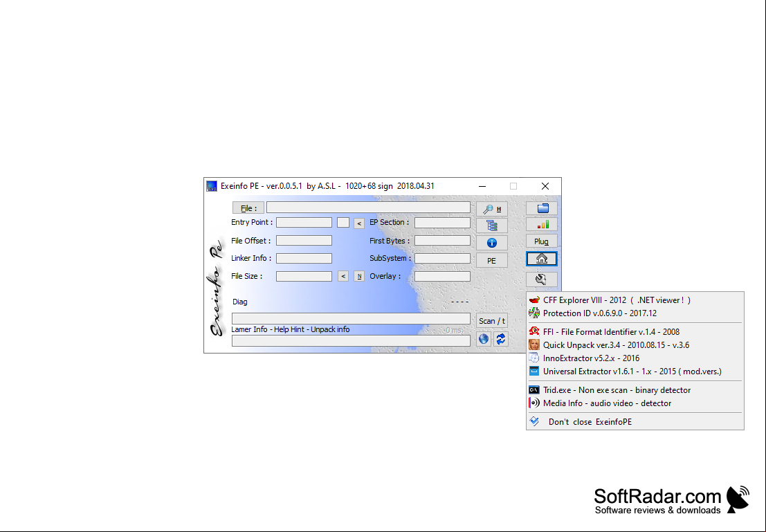Select Media Info audio video detector
The height and width of the screenshot is (532, 766).
[x=635, y=403]
